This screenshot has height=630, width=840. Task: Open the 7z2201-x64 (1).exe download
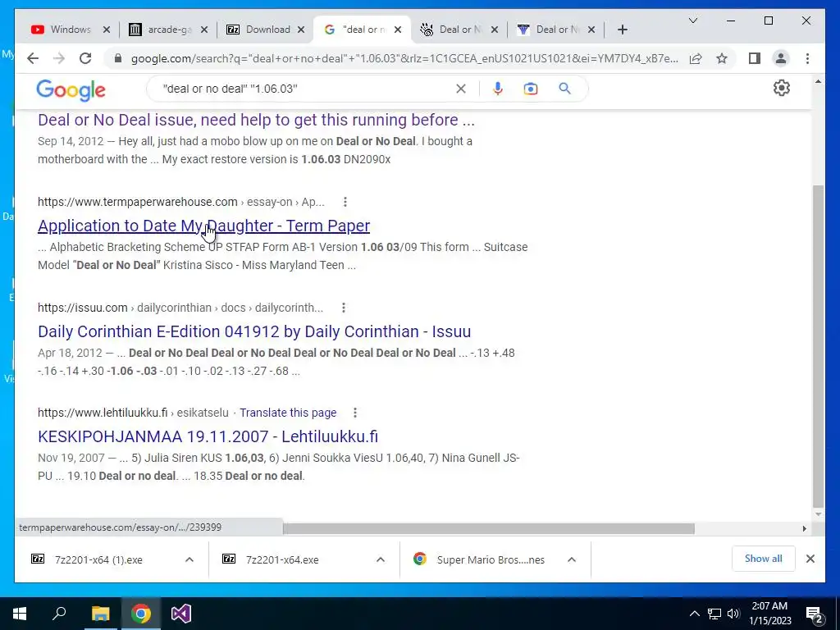click(x=98, y=559)
